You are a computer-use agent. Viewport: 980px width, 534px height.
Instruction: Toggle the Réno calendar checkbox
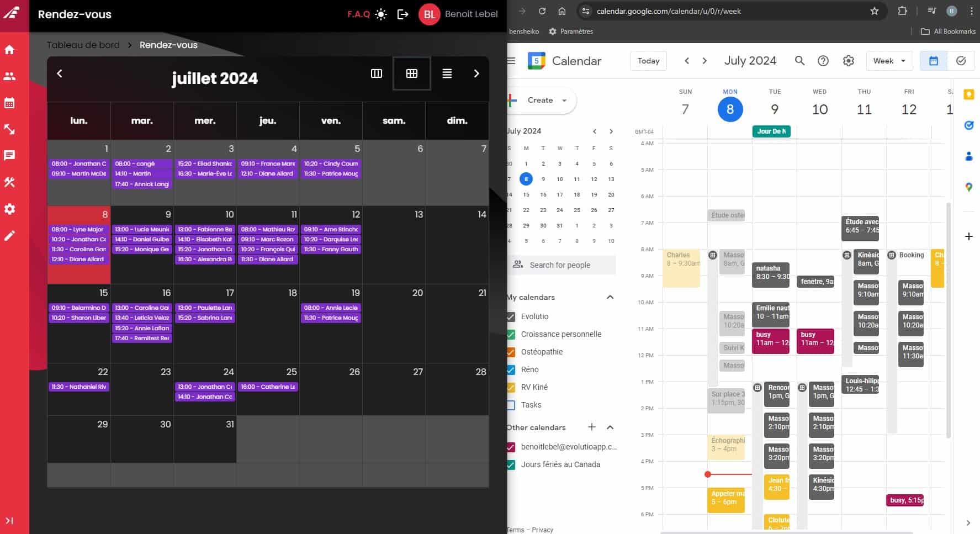[x=511, y=369]
